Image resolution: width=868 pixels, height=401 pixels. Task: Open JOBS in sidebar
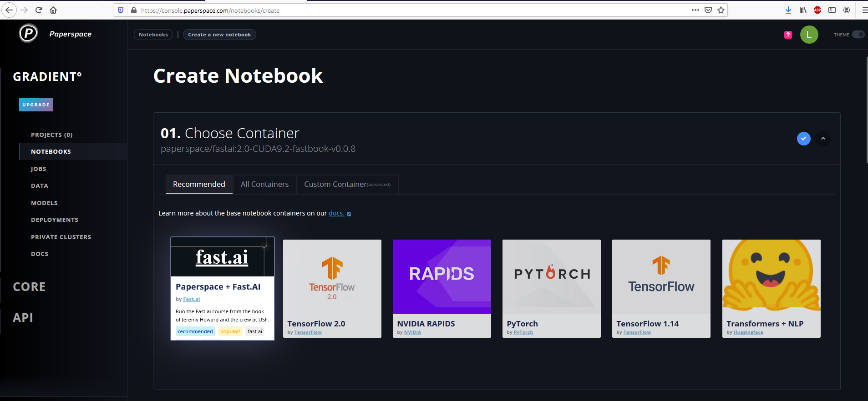pos(39,169)
